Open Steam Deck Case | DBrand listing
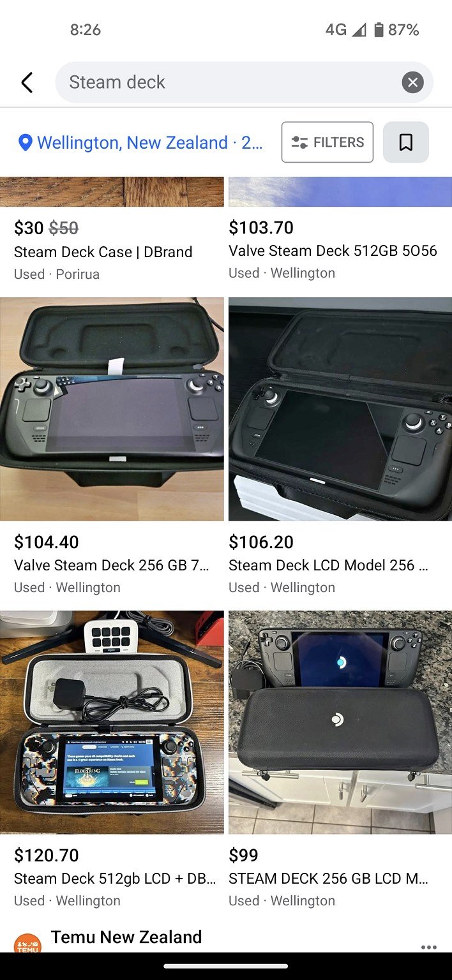Viewport: 452px width, 980px height. (x=103, y=252)
